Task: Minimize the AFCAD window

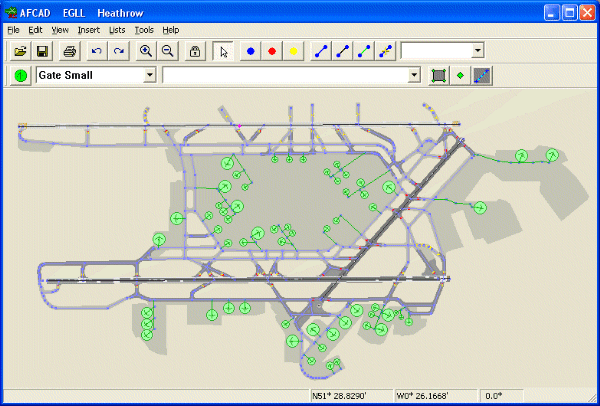Action: pyautogui.click(x=551, y=13)
